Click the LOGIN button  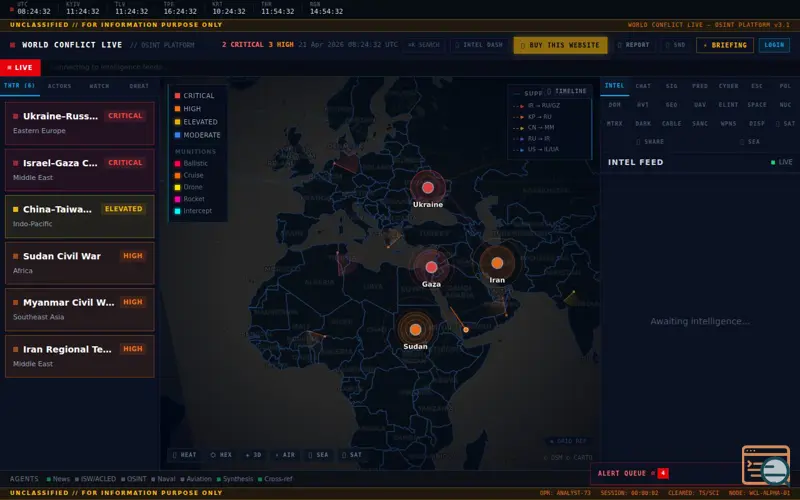pos(774,45)
